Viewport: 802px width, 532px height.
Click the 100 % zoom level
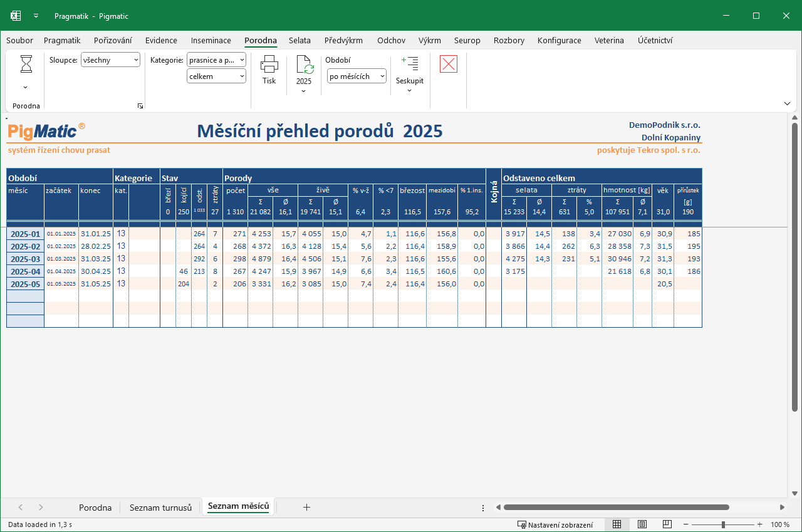pos(780,524)
